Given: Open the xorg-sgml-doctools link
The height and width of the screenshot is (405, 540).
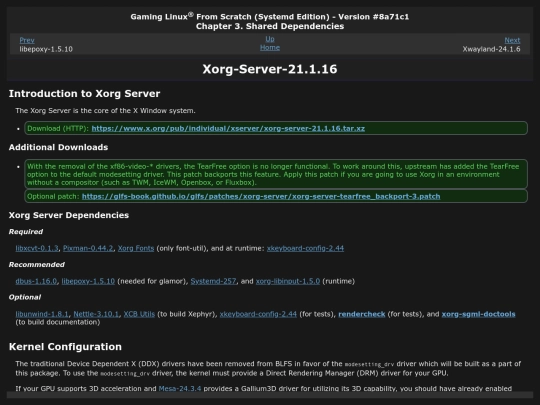Looking at the screenshot, I should (478, 314).
